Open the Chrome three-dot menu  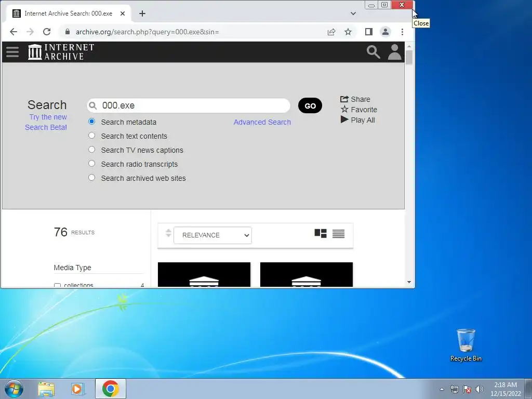coord(403,32)
